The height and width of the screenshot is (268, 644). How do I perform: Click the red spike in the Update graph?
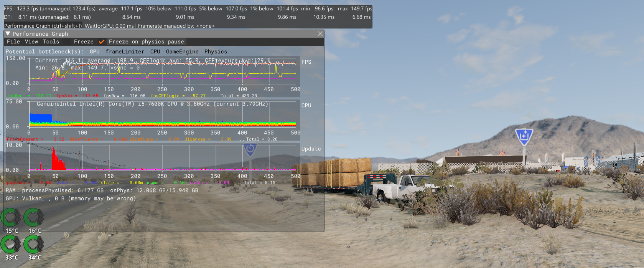click(x=58, y=160)
